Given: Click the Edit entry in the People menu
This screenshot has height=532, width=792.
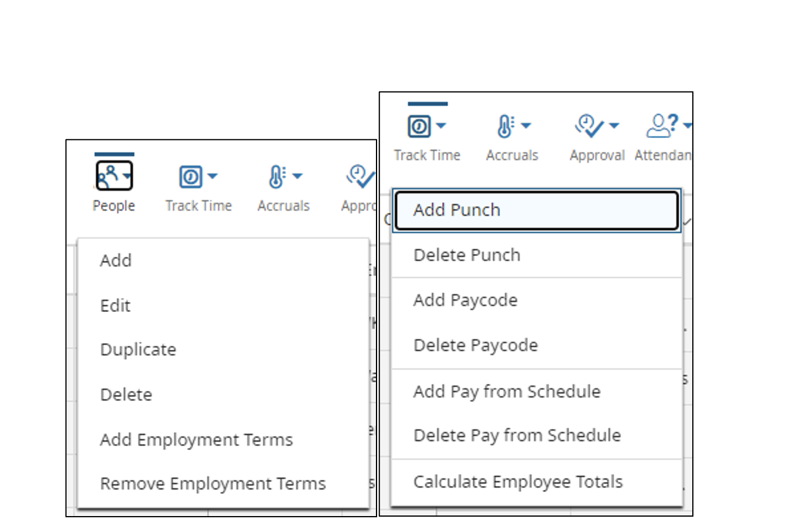Looking at the screenshot, I should (x=115, y=306).
